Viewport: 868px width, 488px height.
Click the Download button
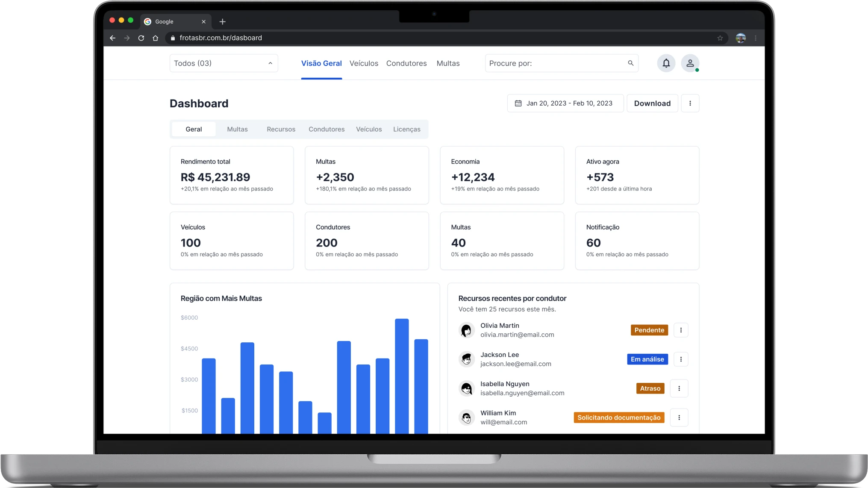click(652, 103)
